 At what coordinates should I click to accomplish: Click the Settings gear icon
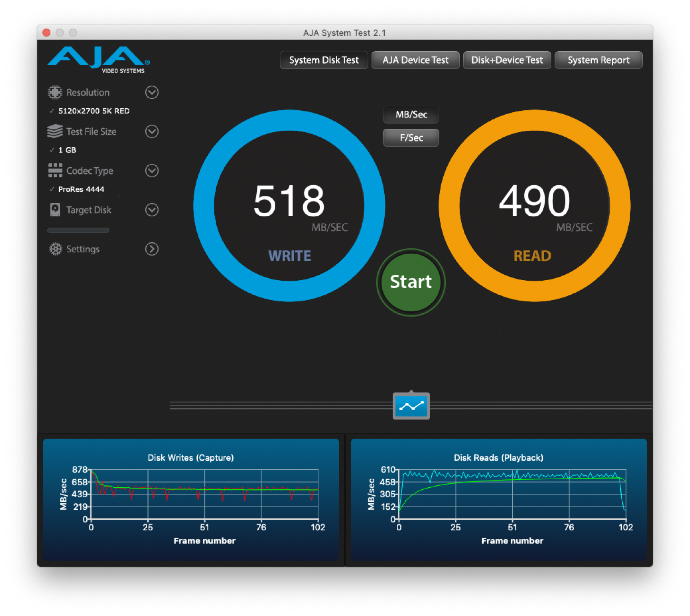[x=55, y=249]
